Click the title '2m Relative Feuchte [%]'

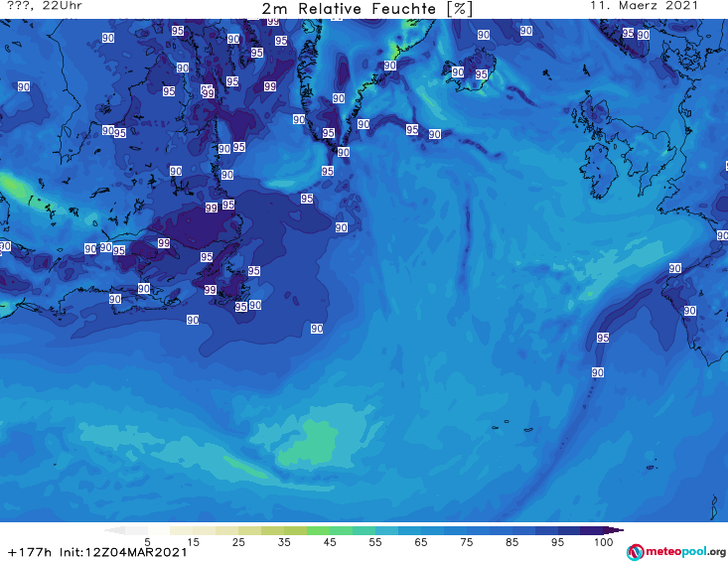[x=366, y=9]
